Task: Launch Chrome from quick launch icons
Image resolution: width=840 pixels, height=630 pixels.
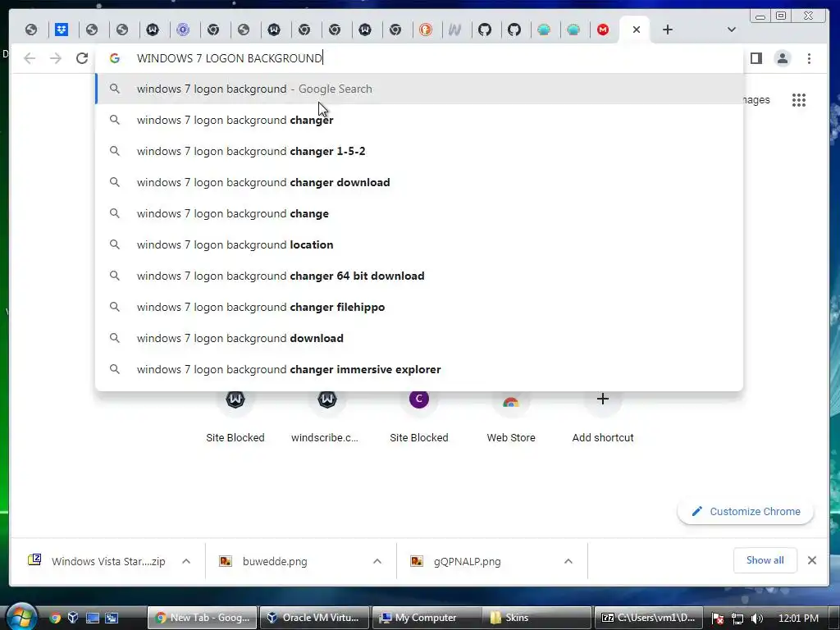Action: [x=55, y=619]
